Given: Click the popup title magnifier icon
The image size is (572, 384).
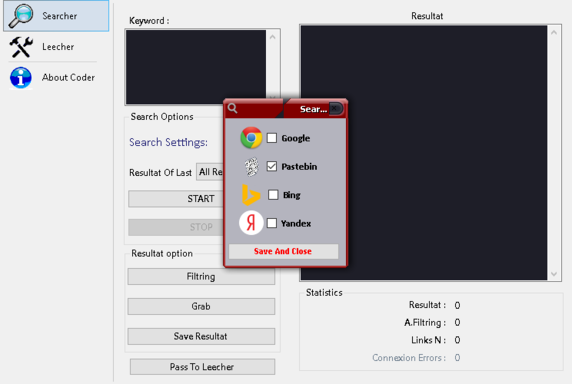Looking at the screenshot, I should click(232, 108).
